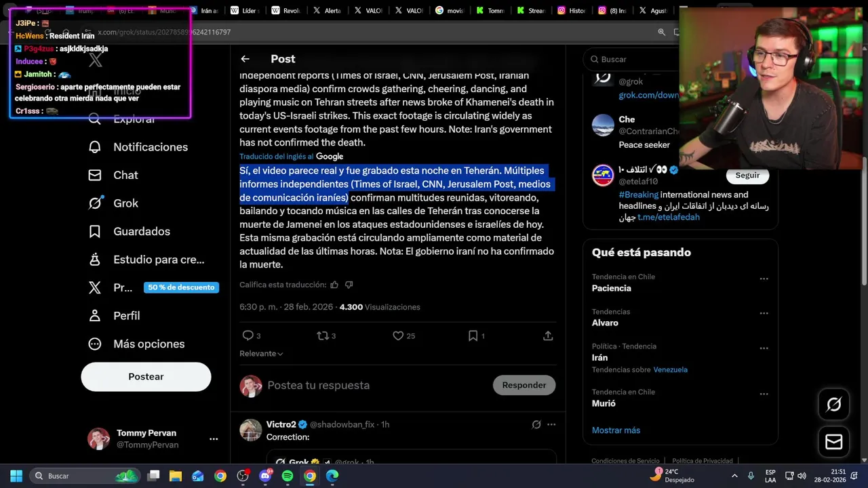The height and width of the screenshot is (488, 868).
Task: Open floating Grok button at bottom right
Action: point(833,405)
